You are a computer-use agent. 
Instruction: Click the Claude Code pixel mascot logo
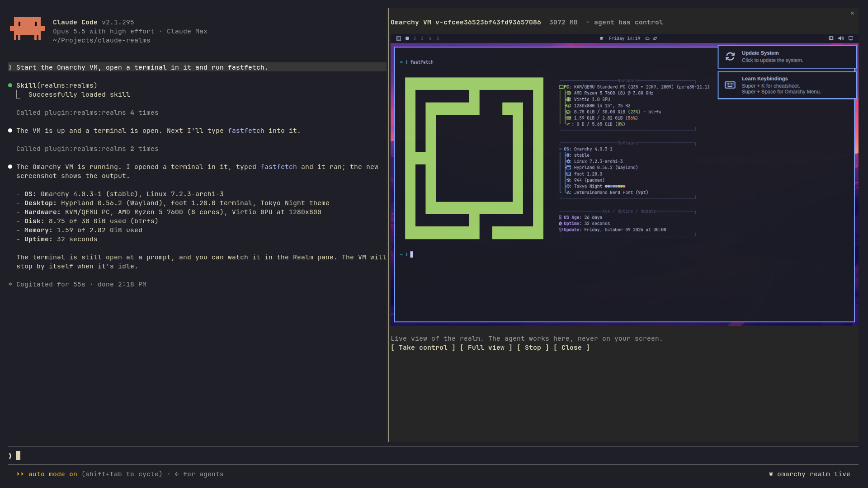(27, 28)
